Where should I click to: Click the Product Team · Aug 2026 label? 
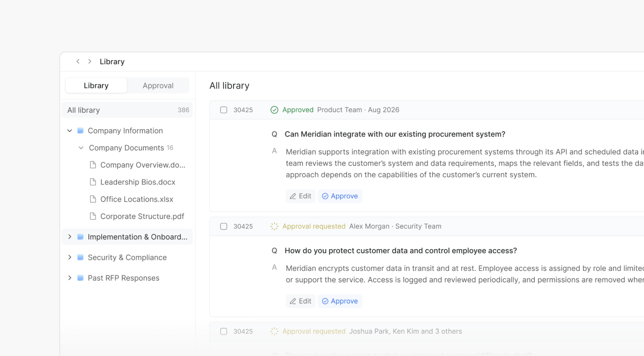pos(358,110)
